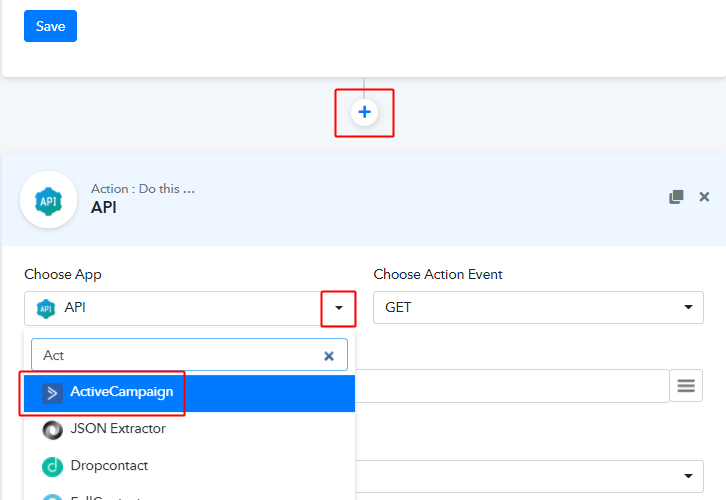
Task: Select ActiveCampaign from app list
Action: [189, 393]
